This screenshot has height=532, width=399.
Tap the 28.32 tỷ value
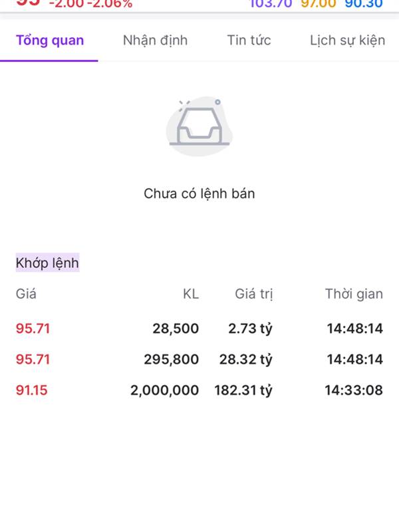tap(246, 360)
